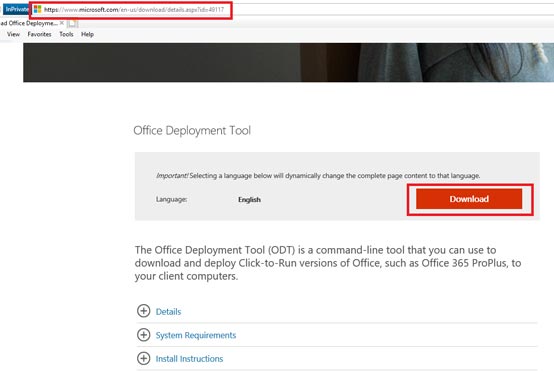Close the Office Deployment tab
This screenshot has height=371, width=554.
[61, 23]
